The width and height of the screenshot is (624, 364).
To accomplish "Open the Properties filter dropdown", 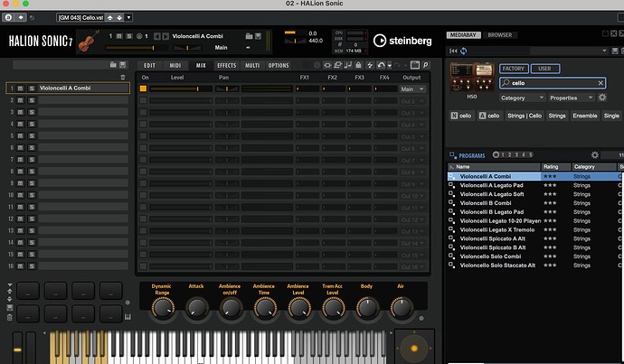I will [x=571, y=98].
